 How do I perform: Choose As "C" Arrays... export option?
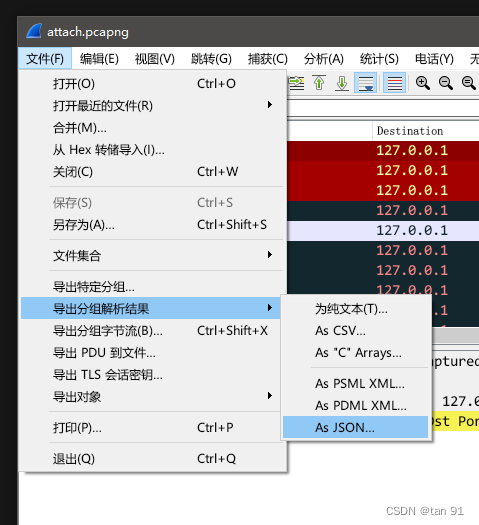pyautogui.click(x=355, y=353)
